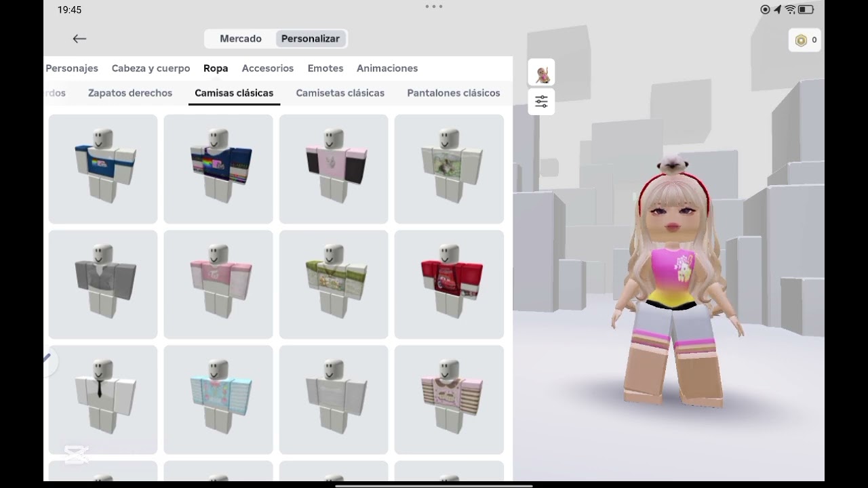Switch to the Animaciones category
Image resolution: width=868 pixels, height=488 pixels.
(x=387, y=68)
